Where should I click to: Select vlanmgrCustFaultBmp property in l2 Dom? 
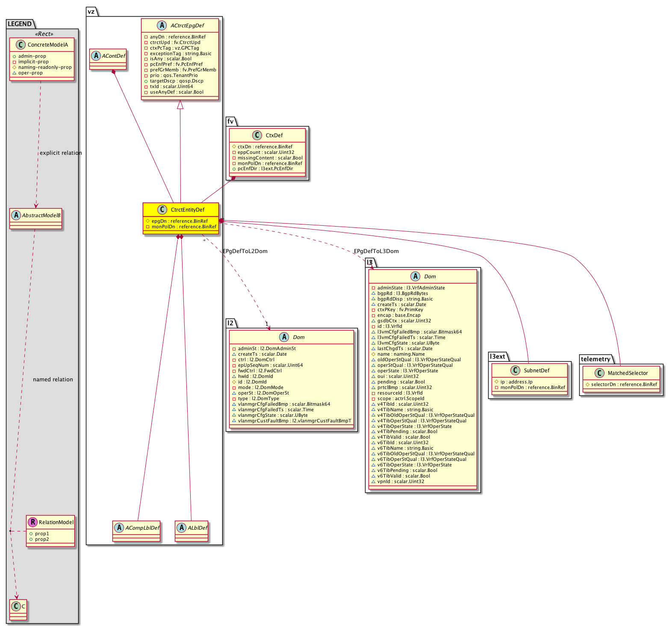pos(295,421)
